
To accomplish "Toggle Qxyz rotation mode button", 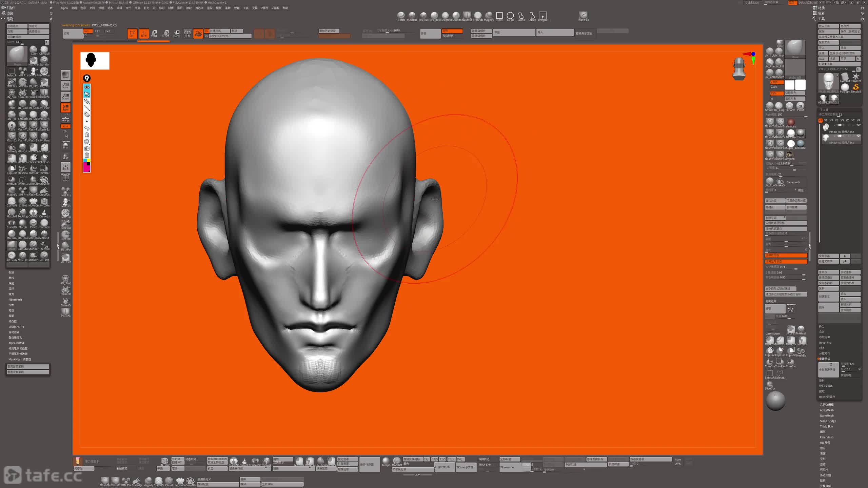I will [x=65, y=126].
